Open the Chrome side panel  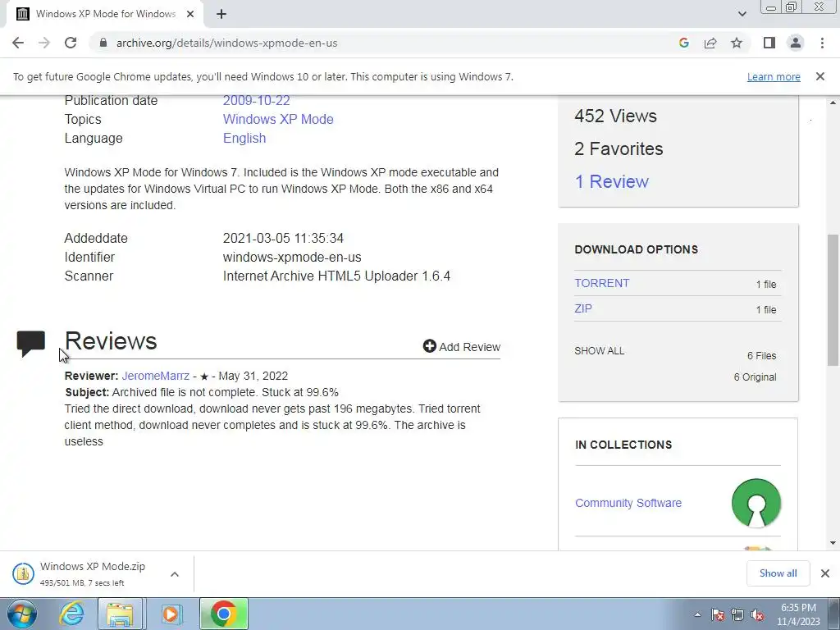(769, 43)
